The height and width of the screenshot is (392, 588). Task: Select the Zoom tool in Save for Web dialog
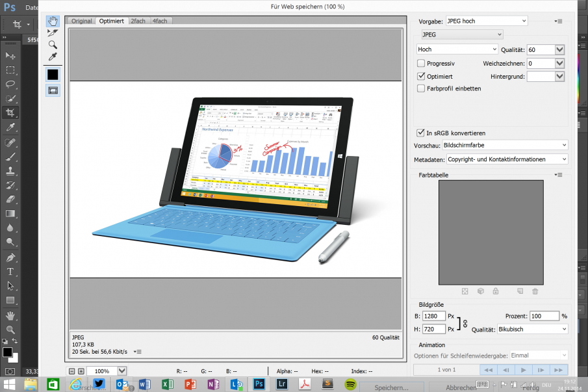[53, 45]
